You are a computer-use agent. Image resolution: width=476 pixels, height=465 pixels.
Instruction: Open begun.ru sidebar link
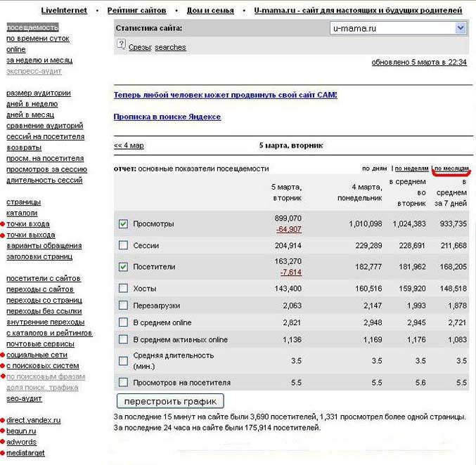[x=21, y=431]
